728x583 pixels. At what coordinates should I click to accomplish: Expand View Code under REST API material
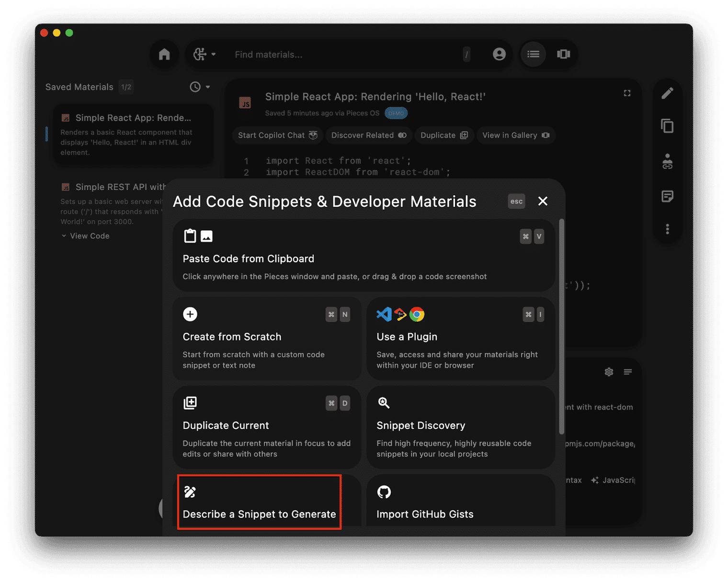click(85, 236)
